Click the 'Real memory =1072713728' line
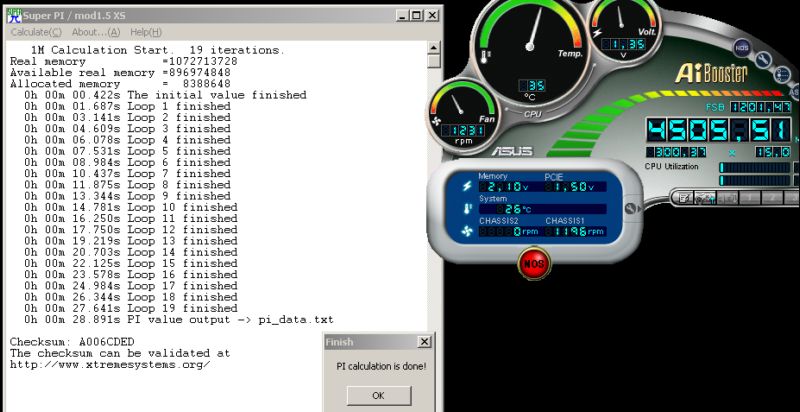The height and width of the screenshot is (412, 800). tap(123, 61)
